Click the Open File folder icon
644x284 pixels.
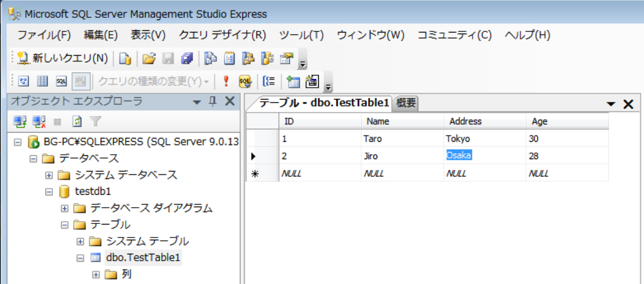pyautogui.click(x=149, y=59)
